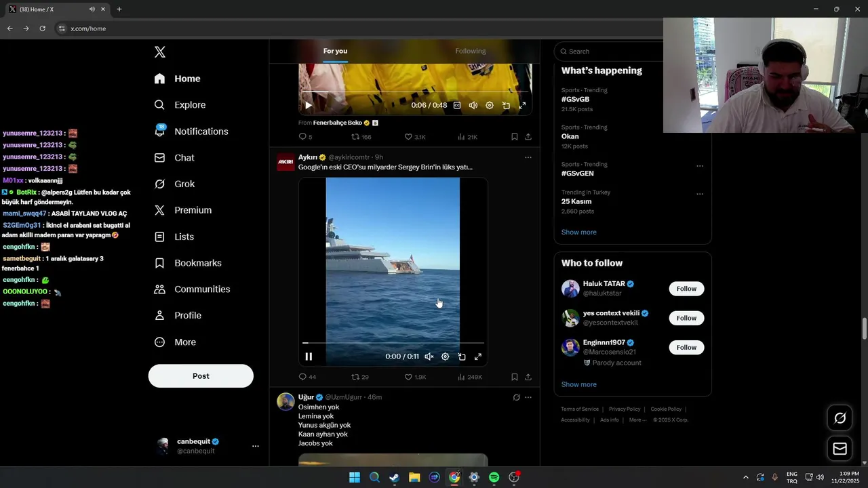
Task: Toggle captions on the Fenerbahçe video
Action: (x=457, y=106)
